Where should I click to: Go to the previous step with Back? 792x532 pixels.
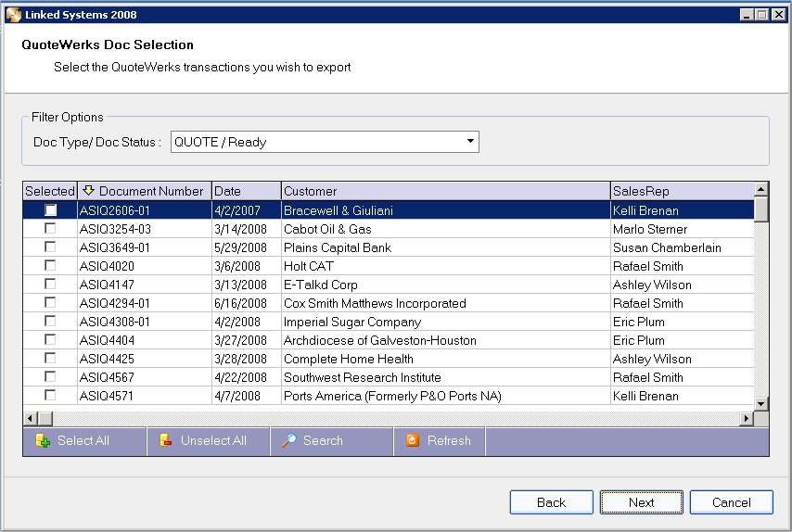(x=552, y=502)
